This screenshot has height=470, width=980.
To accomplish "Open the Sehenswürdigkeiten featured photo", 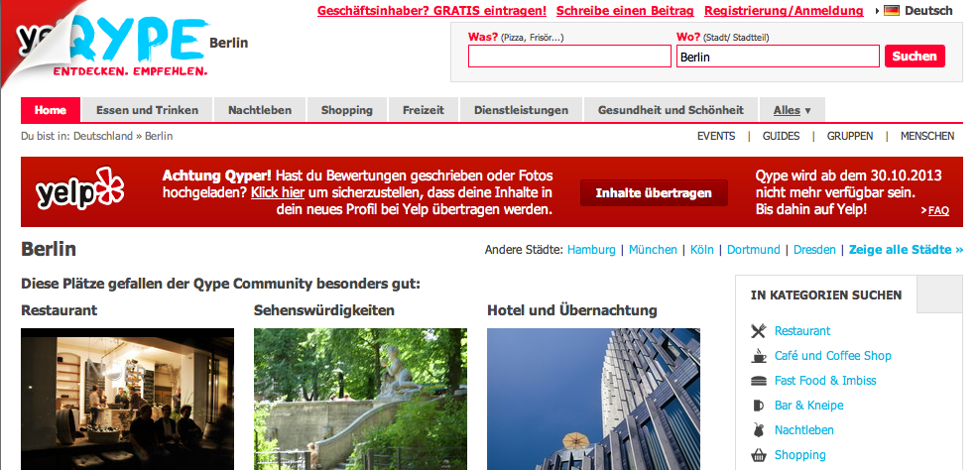I will (x=361, y=400).
